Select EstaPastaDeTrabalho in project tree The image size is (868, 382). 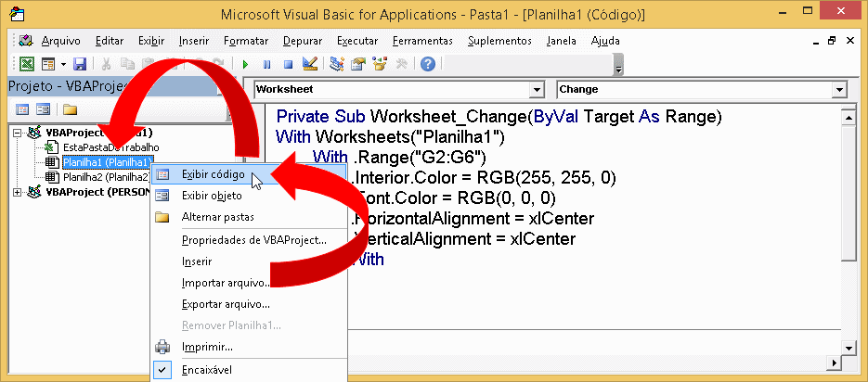pos(110,147)
